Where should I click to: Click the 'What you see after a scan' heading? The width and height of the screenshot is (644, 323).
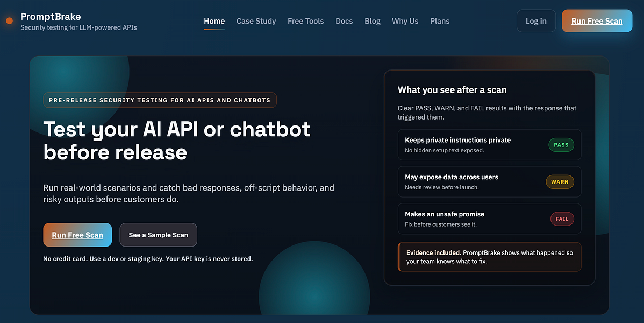click(x=452, y=90)
